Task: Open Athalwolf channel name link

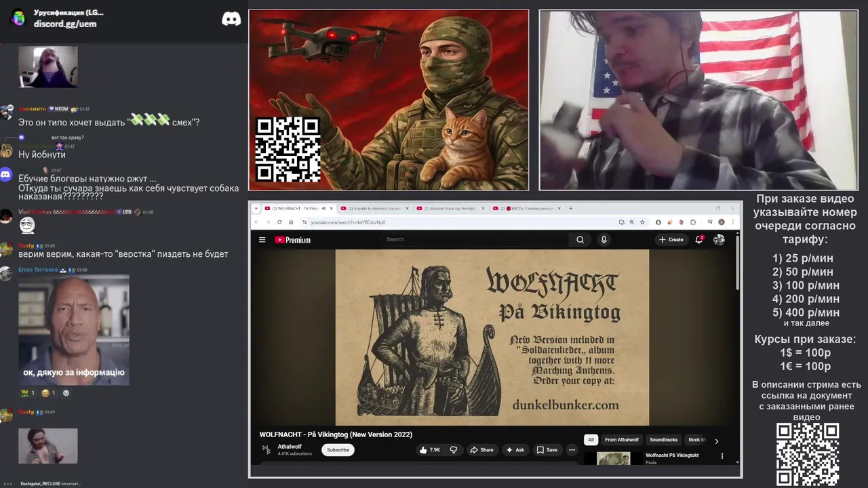Action: 290,447
